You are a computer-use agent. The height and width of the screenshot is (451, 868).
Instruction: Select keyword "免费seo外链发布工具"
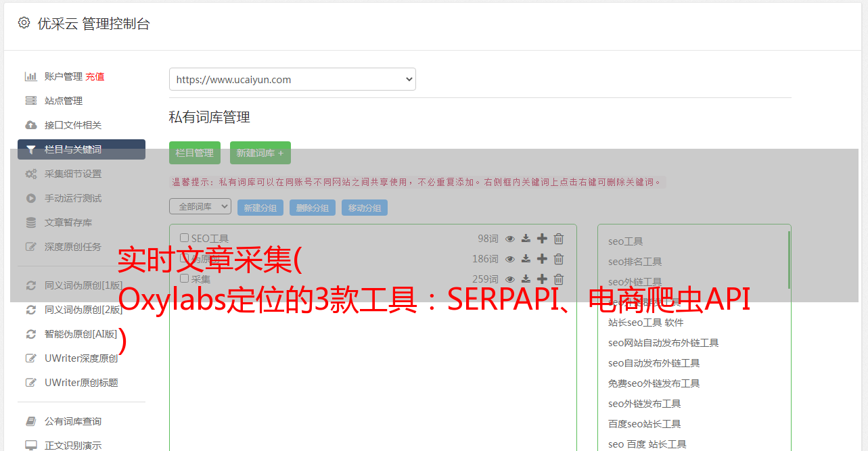(x=654, y=383)
